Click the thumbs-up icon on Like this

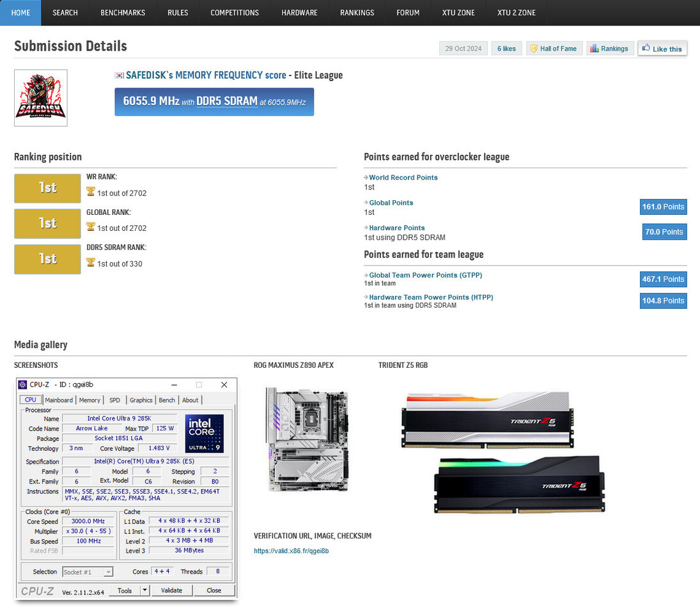tap(648, 47)
